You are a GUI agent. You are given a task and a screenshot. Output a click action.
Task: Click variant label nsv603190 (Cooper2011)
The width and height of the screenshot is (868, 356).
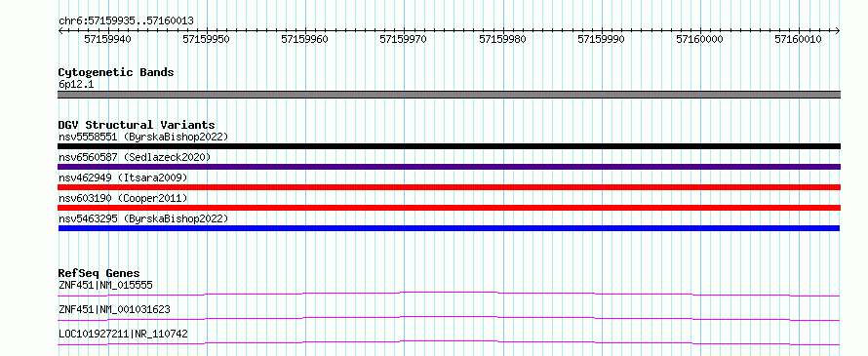[x=123, y=198]
